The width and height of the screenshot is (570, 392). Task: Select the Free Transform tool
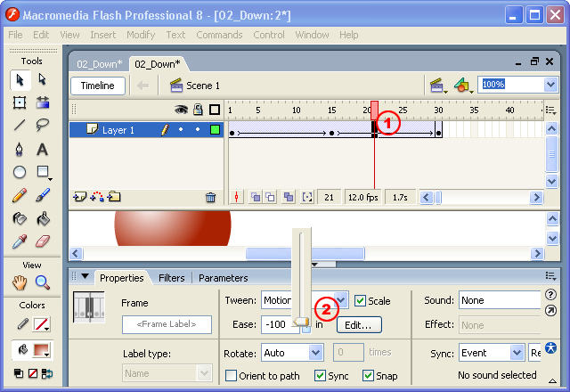point(20,102)
